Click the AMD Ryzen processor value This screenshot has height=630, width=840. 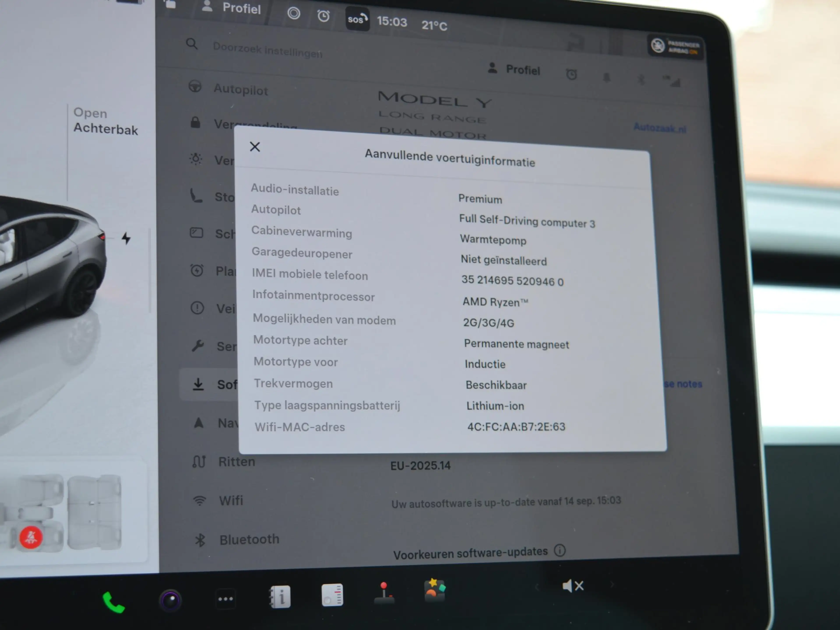coord(495,302)
